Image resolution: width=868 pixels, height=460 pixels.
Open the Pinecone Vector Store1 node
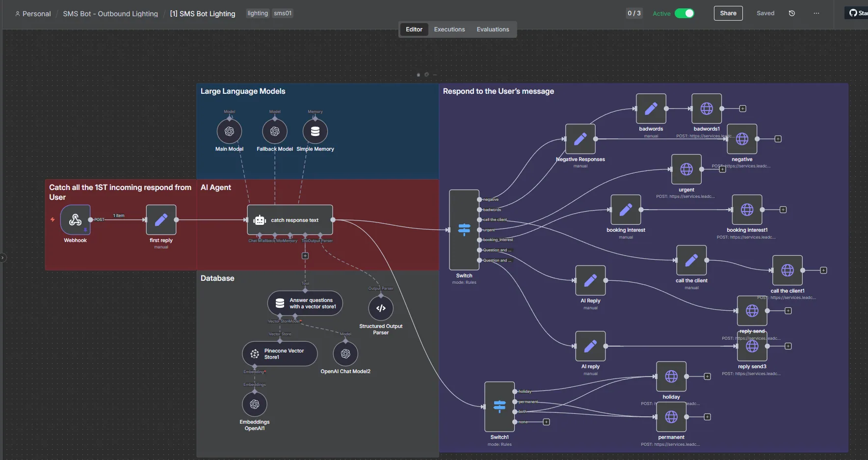pyautogui.click(x=280, y=353)
